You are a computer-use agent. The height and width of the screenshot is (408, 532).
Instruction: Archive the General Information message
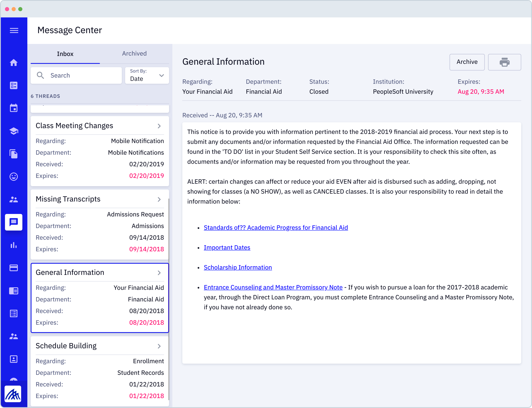[x=467, y=62]
